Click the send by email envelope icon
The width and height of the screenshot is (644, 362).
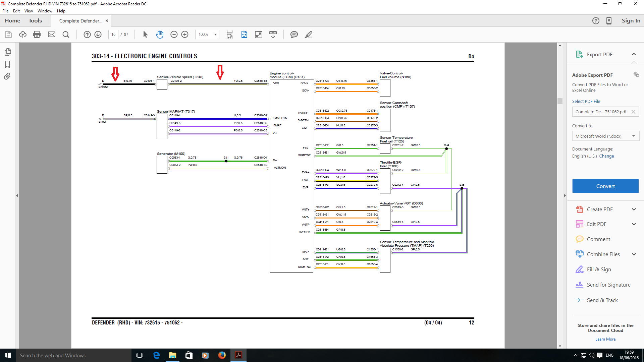click(52, 35)
